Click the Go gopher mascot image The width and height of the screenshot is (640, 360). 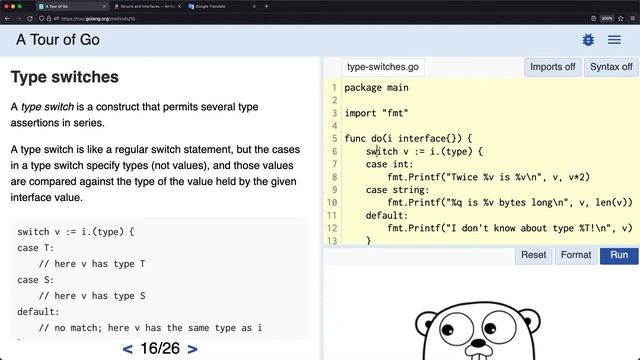point(478,331)
